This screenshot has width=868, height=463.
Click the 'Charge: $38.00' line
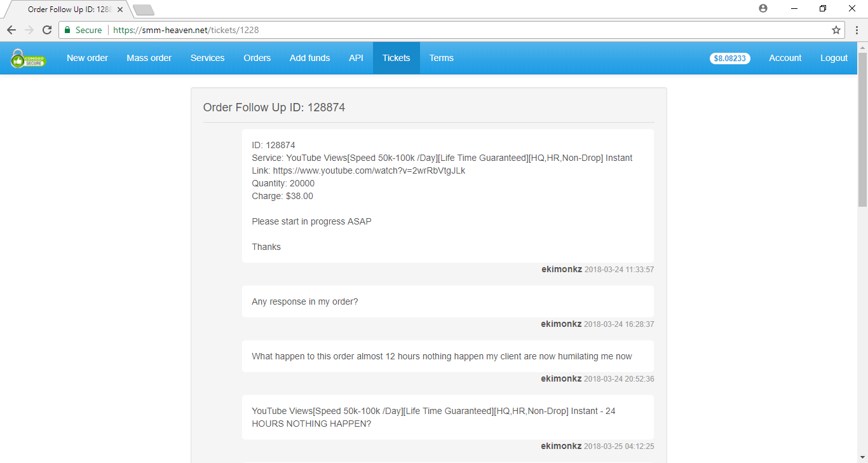click(x=283, y=196)
